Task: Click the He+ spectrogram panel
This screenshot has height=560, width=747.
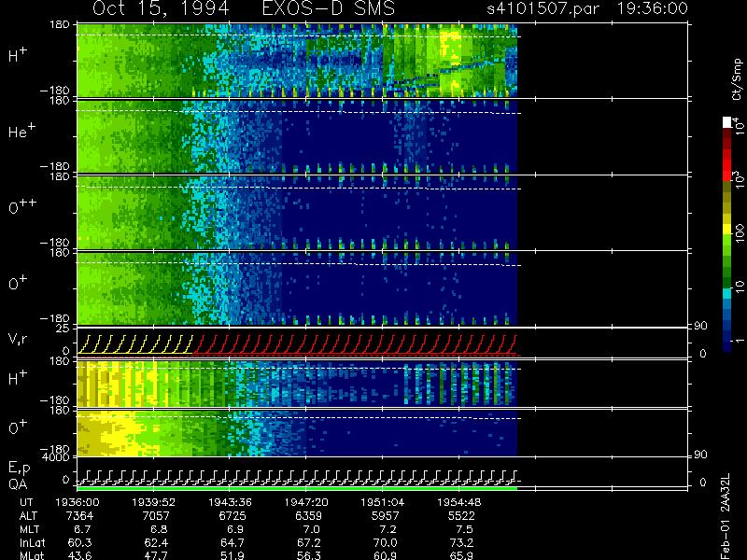Action: click(x=297, y=136)
